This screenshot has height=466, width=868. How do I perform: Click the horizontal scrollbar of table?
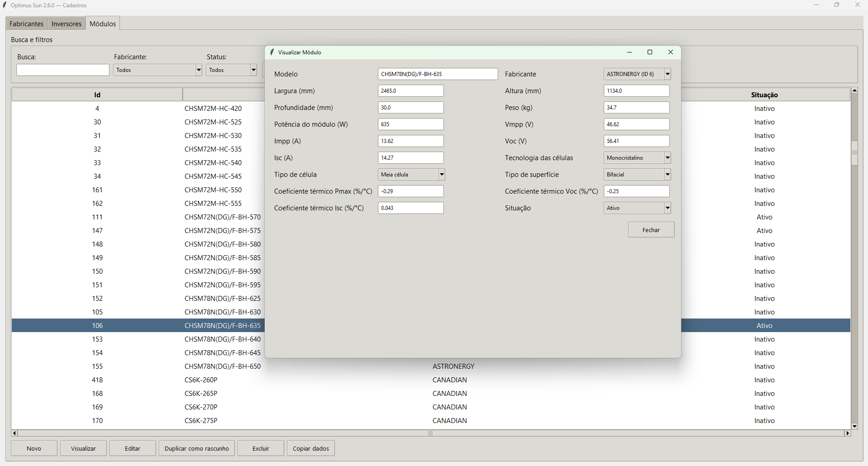431,433
